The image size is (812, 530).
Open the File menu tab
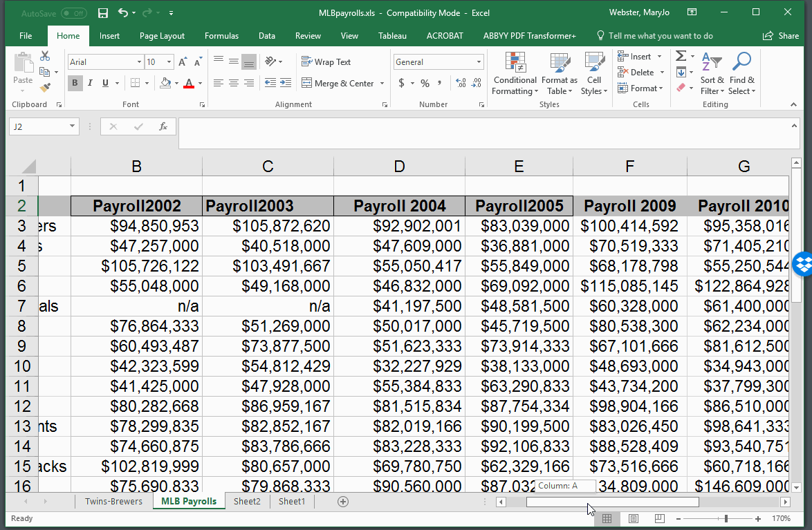[26, 36]
